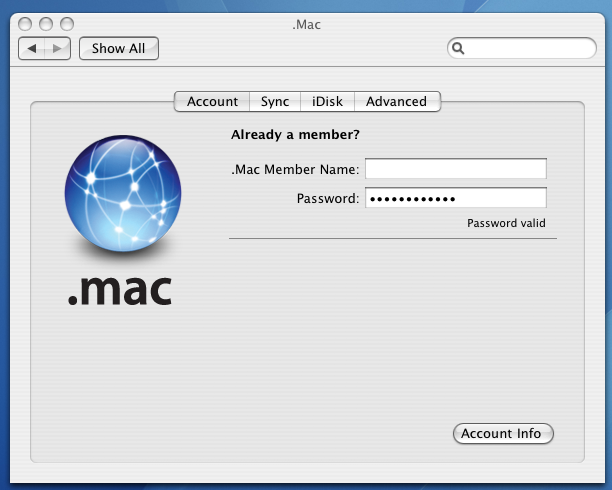Click the ".Mac" window title
This screenshot has height=490, width=612.
(x=306, y=25)
